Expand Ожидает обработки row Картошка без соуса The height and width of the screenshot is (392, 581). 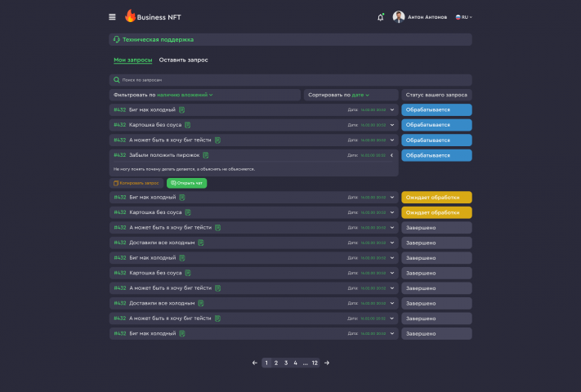392,212
